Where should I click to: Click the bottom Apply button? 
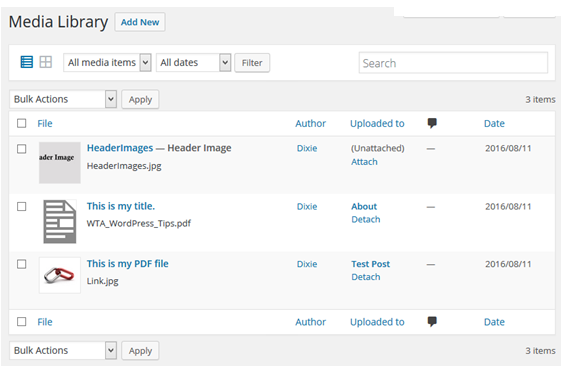pos(140,350)
